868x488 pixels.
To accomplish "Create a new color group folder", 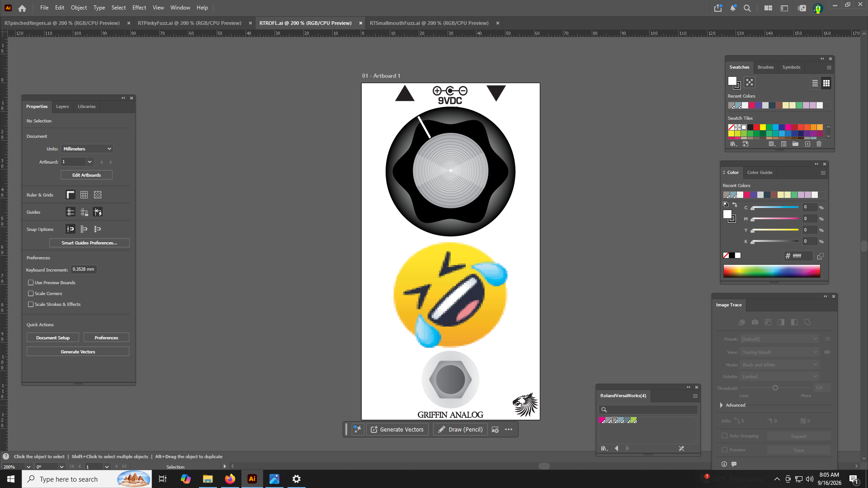I will (795, 144).
